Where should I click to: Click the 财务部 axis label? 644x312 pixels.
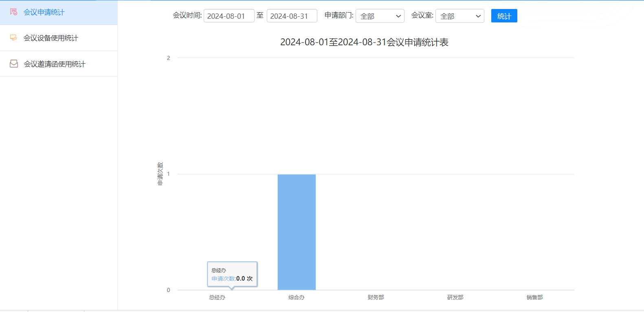click(x=376, y=297)
